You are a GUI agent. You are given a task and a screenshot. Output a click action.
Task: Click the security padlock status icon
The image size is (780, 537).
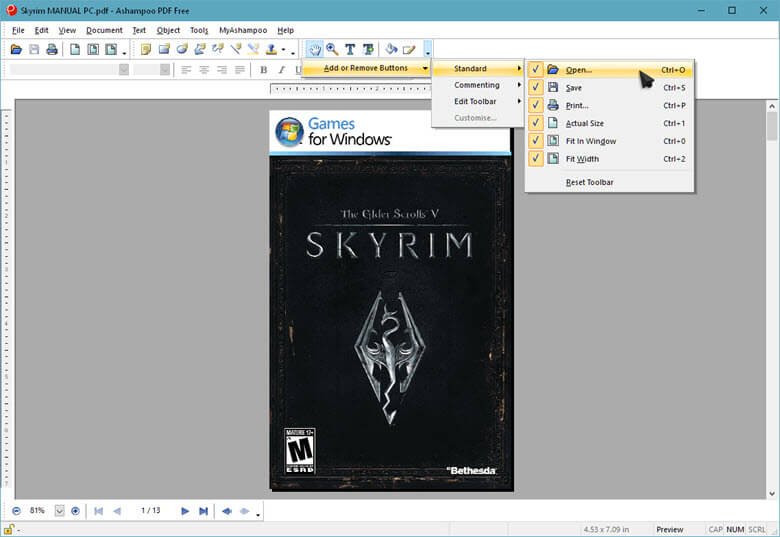pyautogui.click(x=8, y=530)
